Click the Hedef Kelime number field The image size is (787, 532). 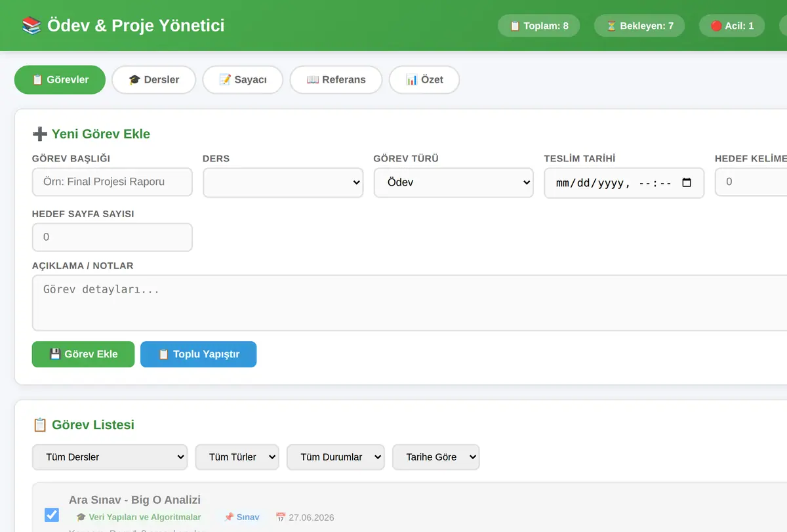click(751, 182)
